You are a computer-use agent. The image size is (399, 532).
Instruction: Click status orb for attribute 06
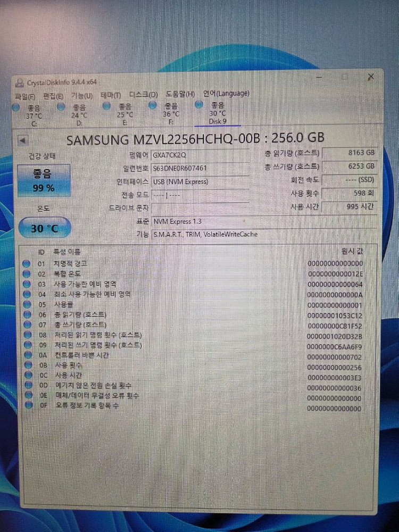tap(27, 314)
